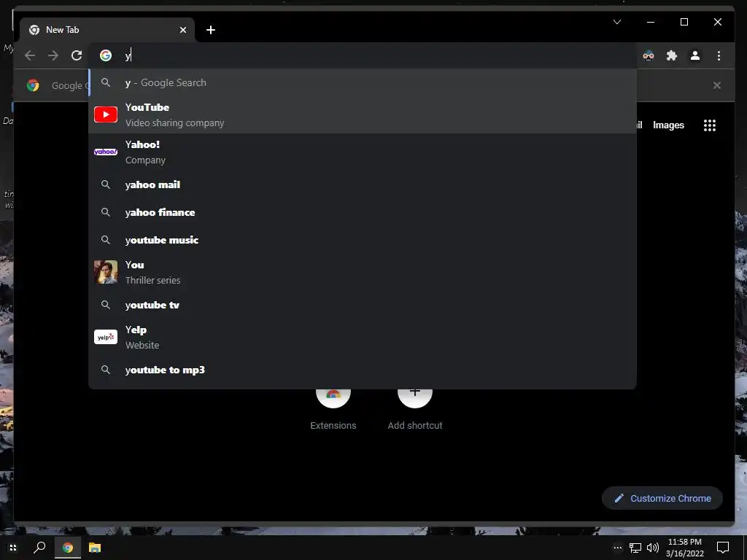Click the You series thumbnail

106,273
